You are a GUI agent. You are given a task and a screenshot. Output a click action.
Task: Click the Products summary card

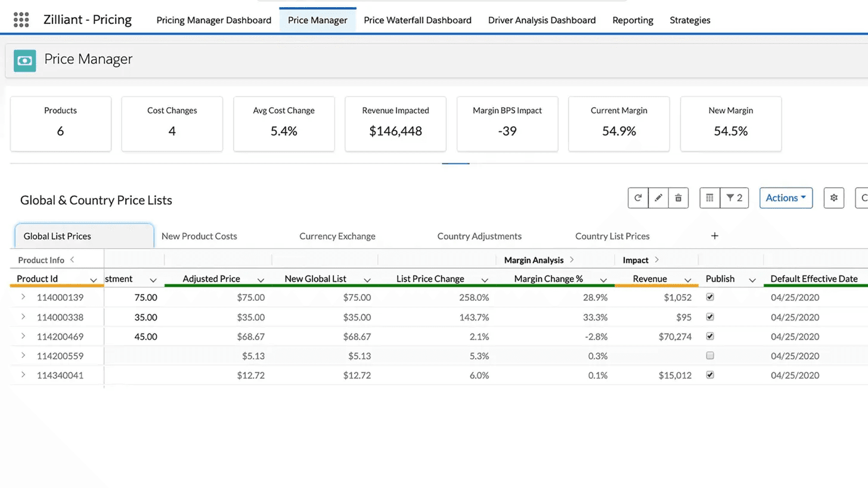click(60, 124)
